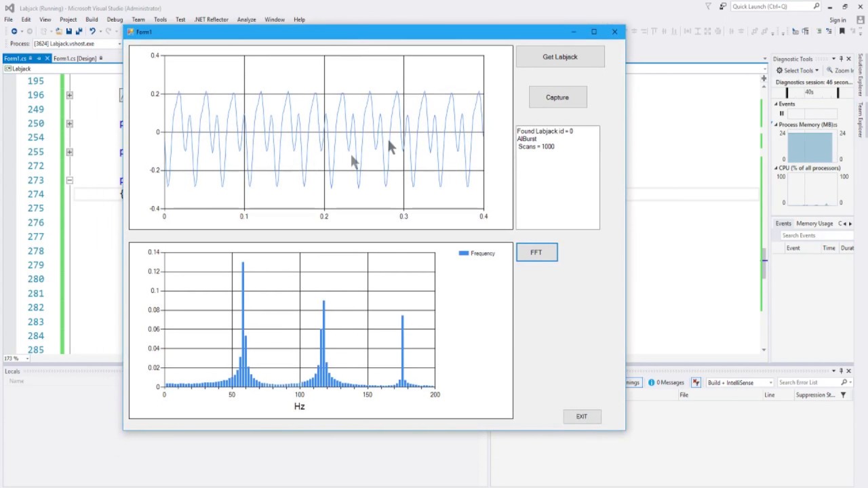Click the Save All toolbar icon

[79, 31]
